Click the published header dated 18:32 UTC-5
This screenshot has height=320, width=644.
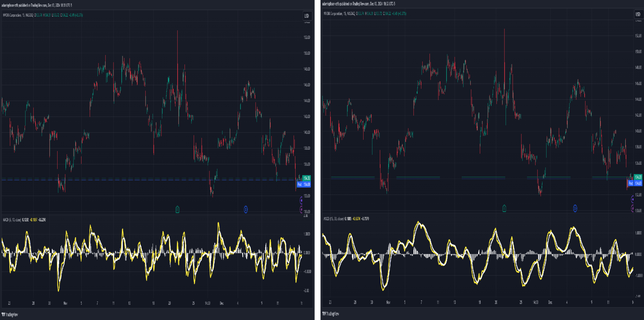tap(358, 4)
